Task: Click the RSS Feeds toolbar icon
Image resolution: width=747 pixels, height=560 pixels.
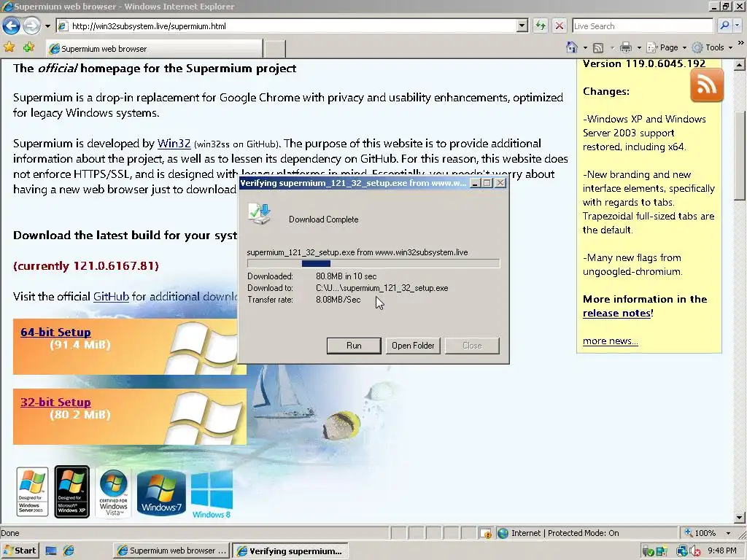Action: click(x=598, y=47)
